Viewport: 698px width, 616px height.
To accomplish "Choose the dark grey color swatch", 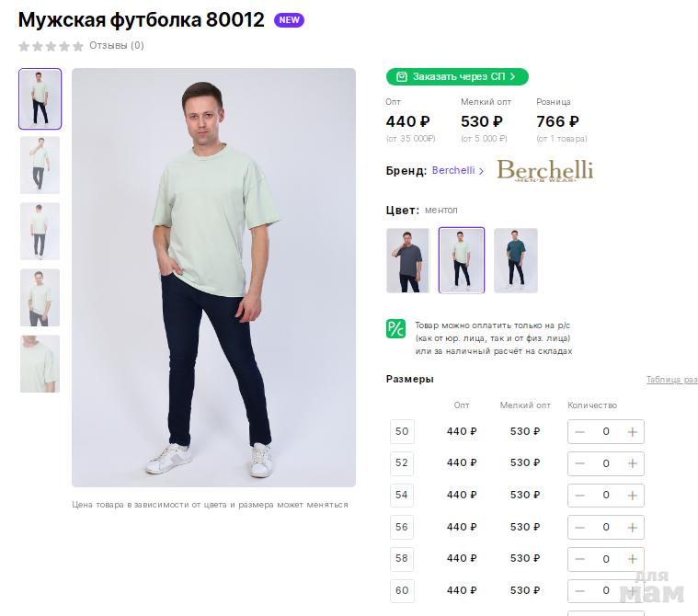I will 407,260.
